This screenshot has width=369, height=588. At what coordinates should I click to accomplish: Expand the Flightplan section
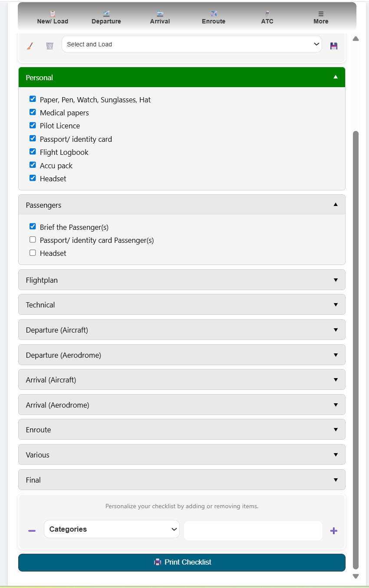[x=181, y=280]
